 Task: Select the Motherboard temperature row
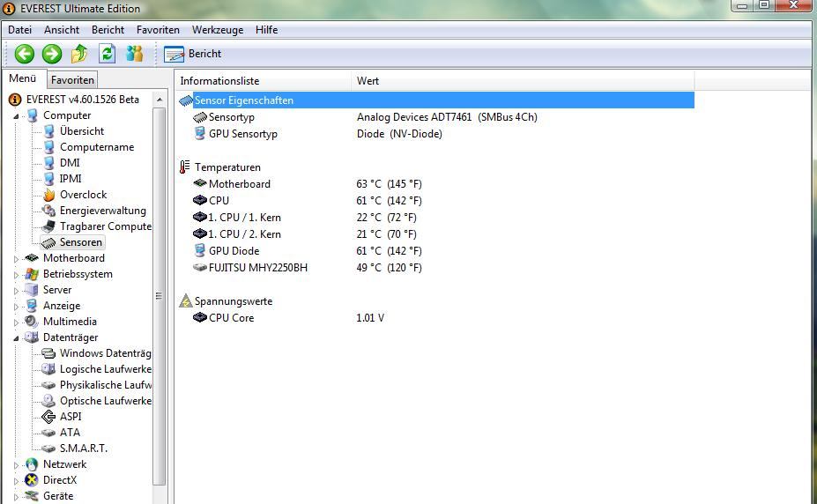[435, 184]
